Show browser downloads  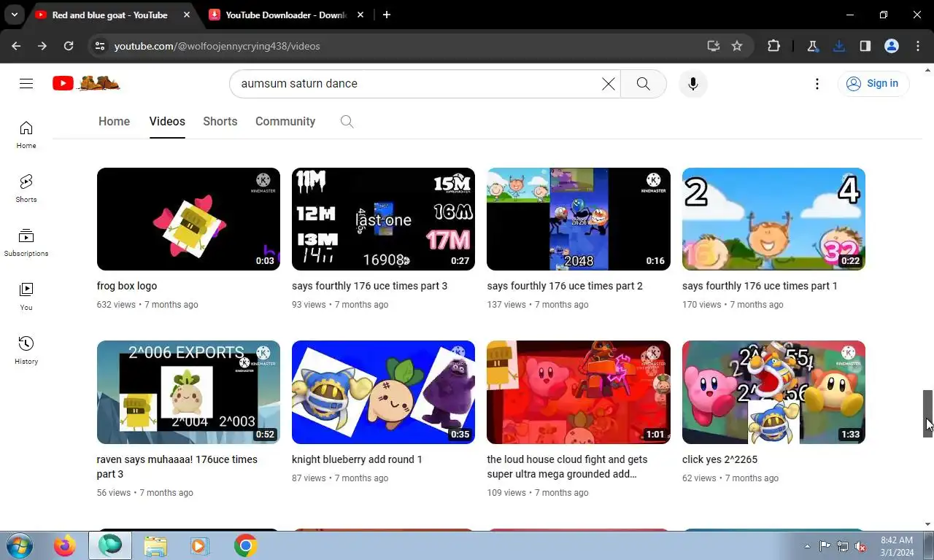(839, 46)
